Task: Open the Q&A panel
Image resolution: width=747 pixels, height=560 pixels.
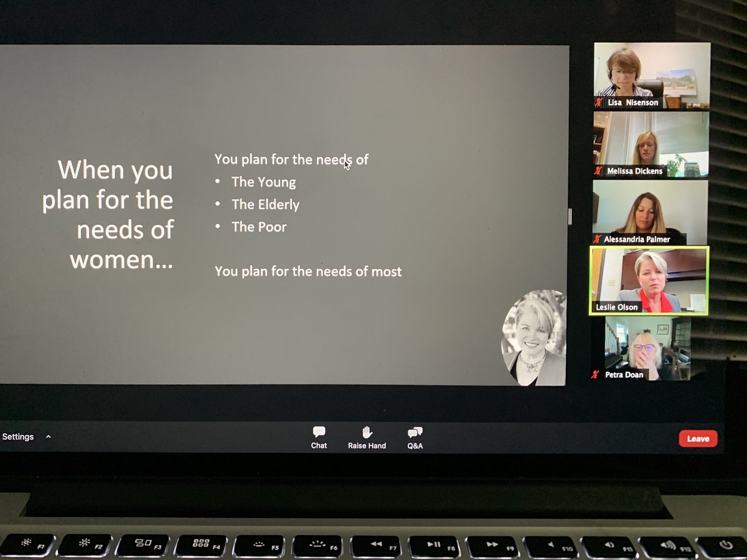Action: (x=415, y=437)
